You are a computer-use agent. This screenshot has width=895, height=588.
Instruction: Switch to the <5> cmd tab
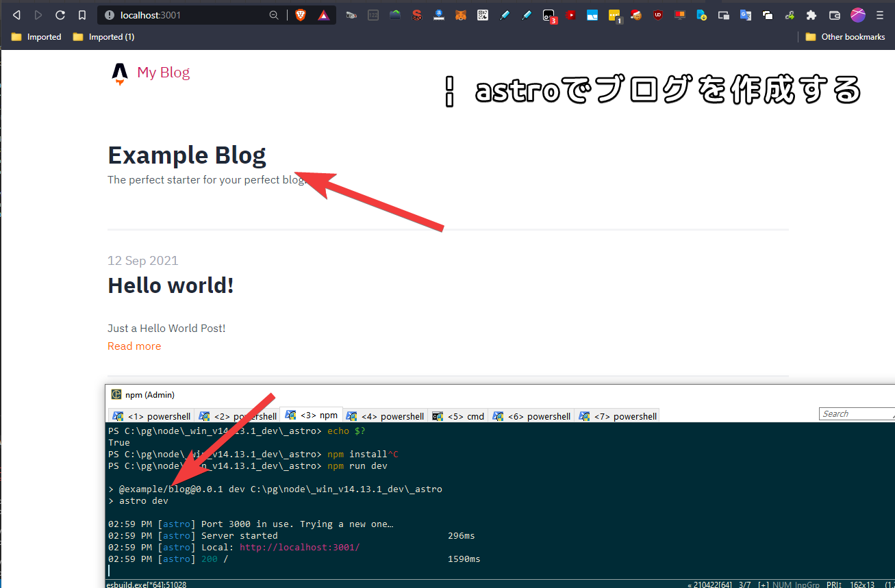458,416
